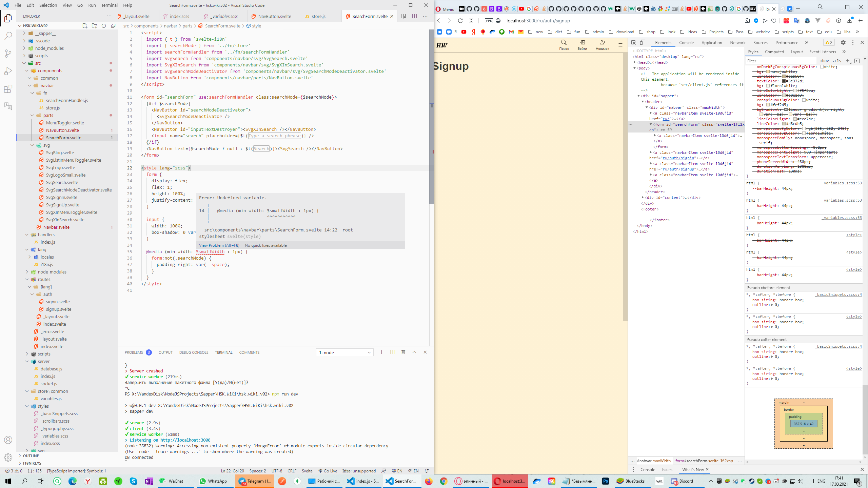Switch to NavButton.svelte editor tab
Screen dimensions: 868x488
[x=274, y=16]
